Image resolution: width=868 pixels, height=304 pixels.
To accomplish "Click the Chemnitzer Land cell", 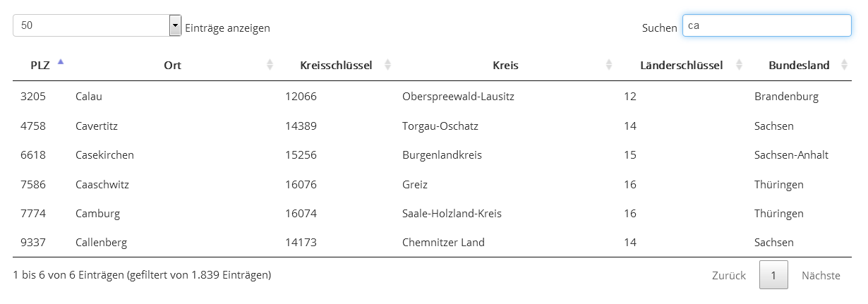I will coord(443,242).
